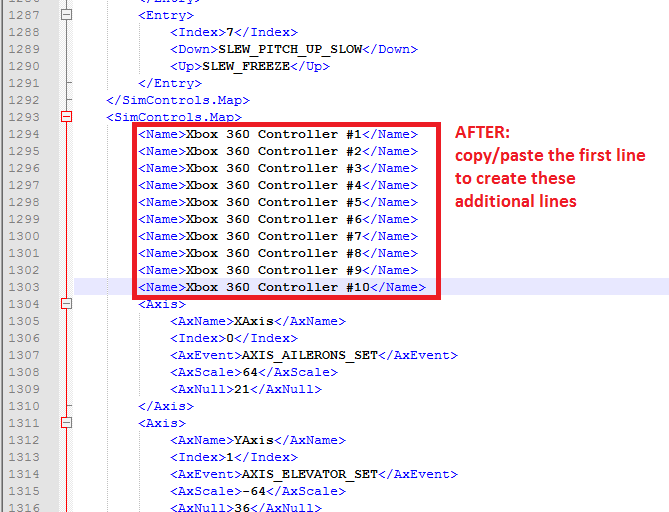Image resolution: width=669 pixels, height=512 pixels.
Task: Click the Index 7 line on 1288
Action: click(234, 32)
